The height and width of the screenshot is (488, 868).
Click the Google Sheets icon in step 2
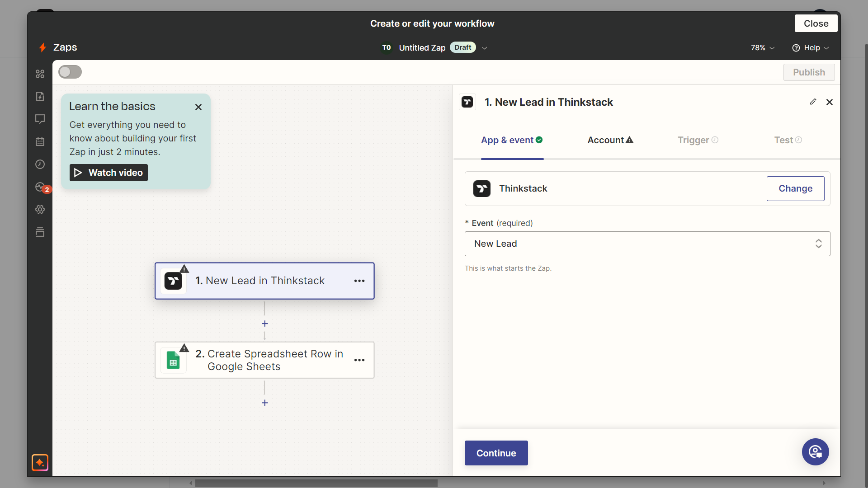tap(173, 360)
